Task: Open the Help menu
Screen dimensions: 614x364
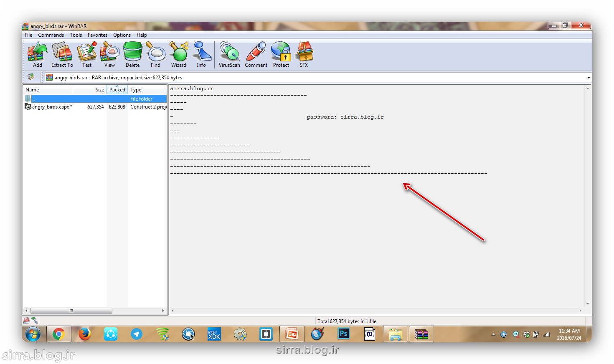Action: [x=142, y=35]
